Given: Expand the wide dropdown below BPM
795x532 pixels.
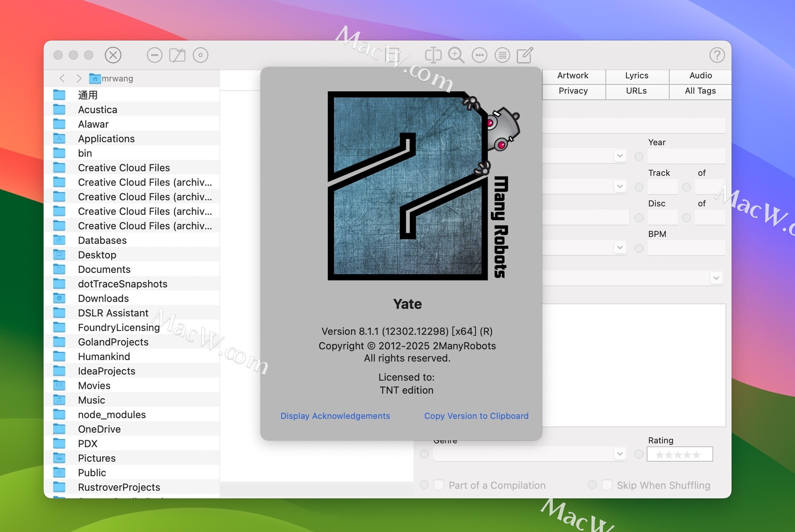Looking at the screenshot, I should tap(716, 278).
